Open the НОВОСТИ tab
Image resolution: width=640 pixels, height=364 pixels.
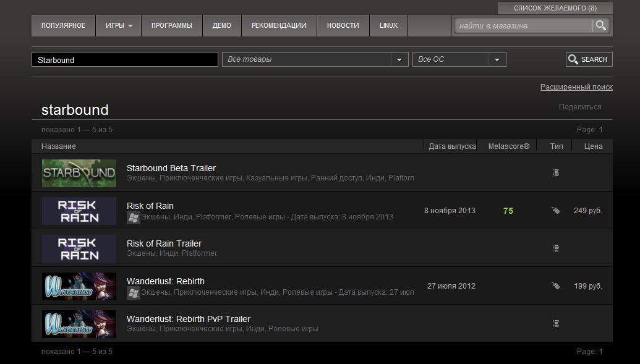click(x=343, y=25)
